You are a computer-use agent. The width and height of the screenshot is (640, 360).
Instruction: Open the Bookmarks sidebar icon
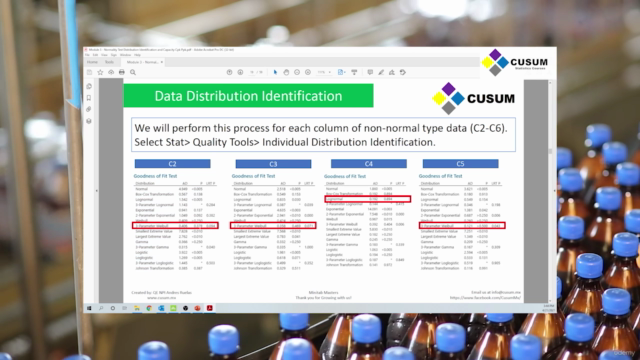point(89,98)
